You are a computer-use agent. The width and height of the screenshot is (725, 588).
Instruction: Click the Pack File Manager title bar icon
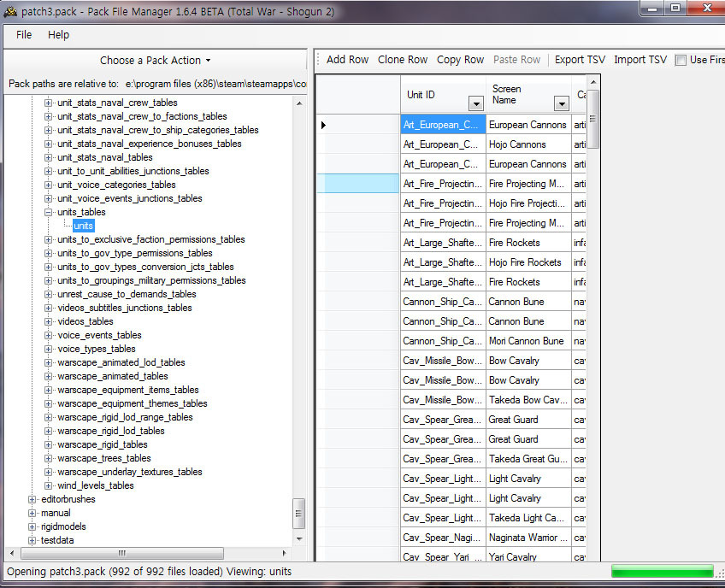coord(10,12)
